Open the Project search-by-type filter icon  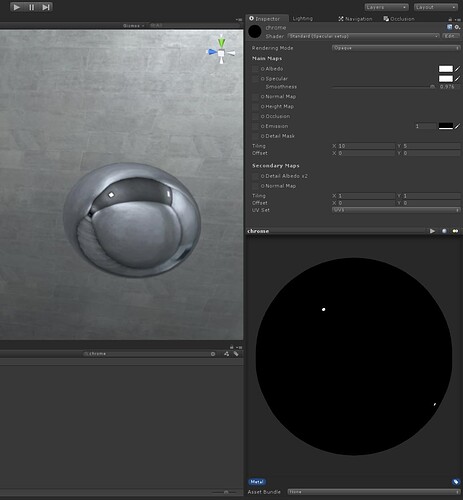click(227, 354)
